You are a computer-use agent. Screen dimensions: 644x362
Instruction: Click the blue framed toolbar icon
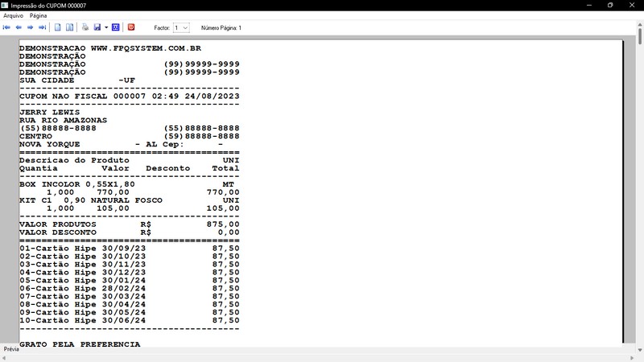coord(115,27)
